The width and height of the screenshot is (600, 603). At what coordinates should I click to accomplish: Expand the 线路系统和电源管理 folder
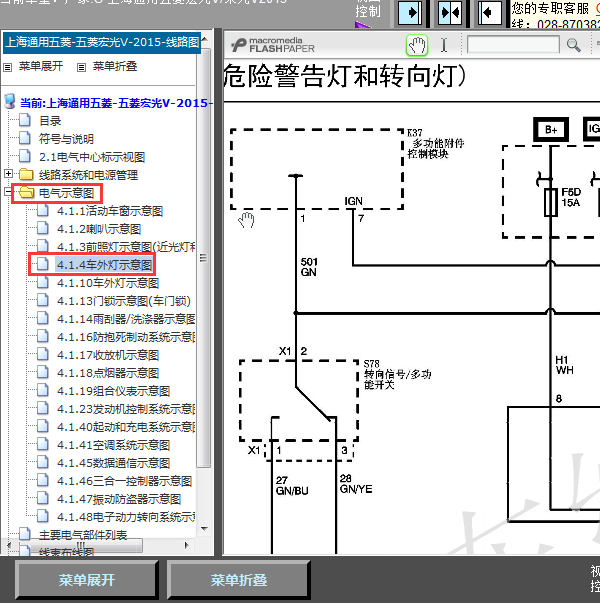tap(8, 174)
